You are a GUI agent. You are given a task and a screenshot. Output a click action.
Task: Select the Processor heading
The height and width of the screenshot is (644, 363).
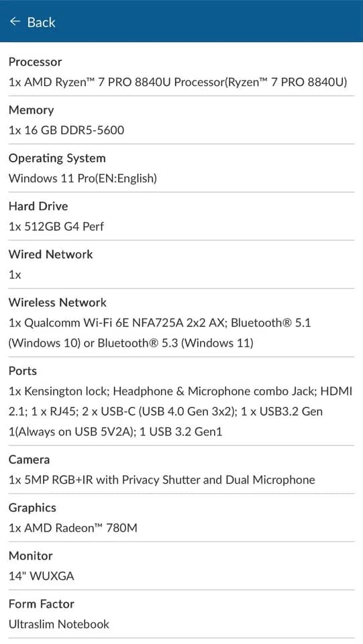tap(36, 62)
